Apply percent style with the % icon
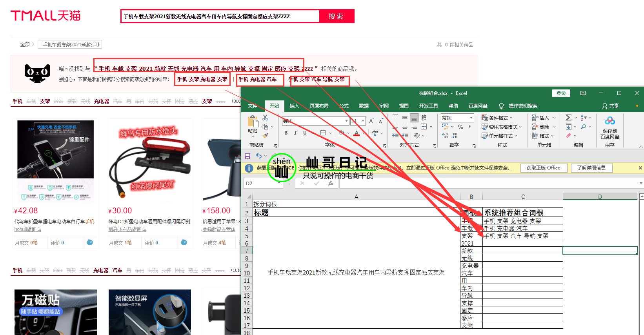Viewport: 644px width, 335px height. 461,127
